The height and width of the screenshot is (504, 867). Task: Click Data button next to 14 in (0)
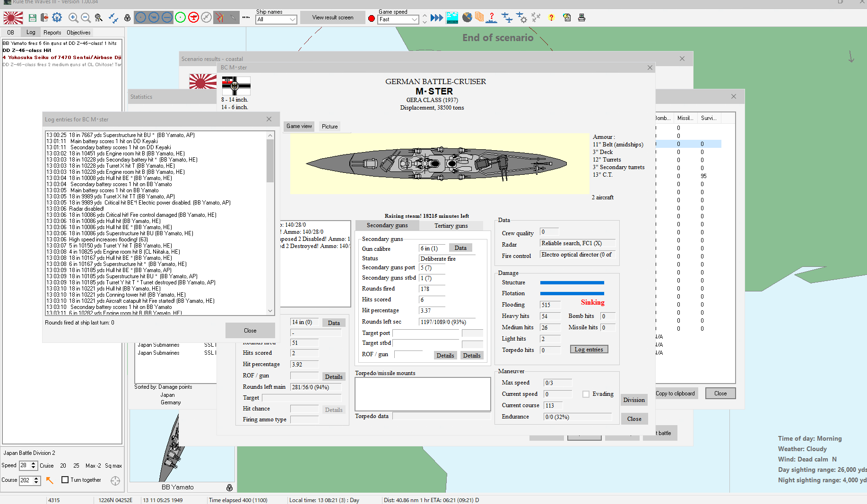[334, 323]
